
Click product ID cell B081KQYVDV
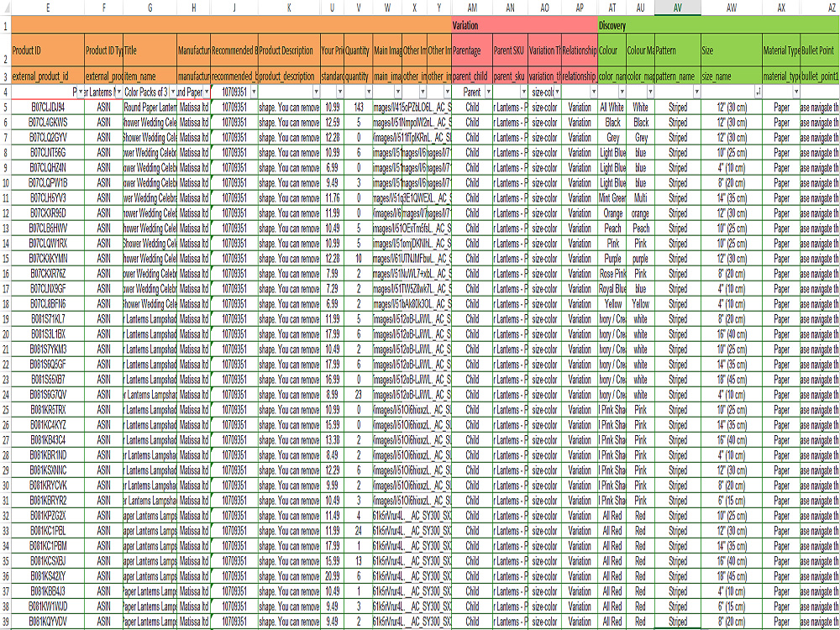[x=48, y=622]
